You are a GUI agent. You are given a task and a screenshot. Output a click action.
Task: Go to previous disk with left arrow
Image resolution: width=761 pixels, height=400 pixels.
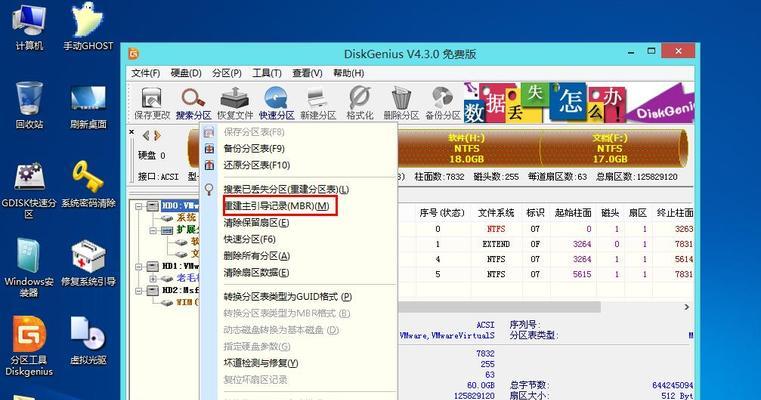tap(146, 135)
